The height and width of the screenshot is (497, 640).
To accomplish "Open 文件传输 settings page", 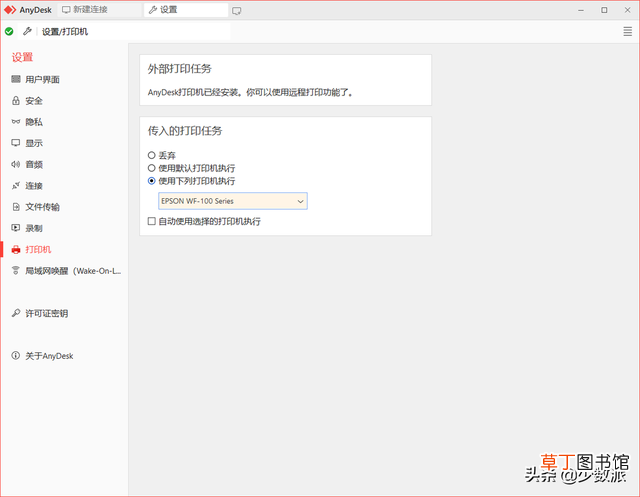I will (x=64, y=207).
